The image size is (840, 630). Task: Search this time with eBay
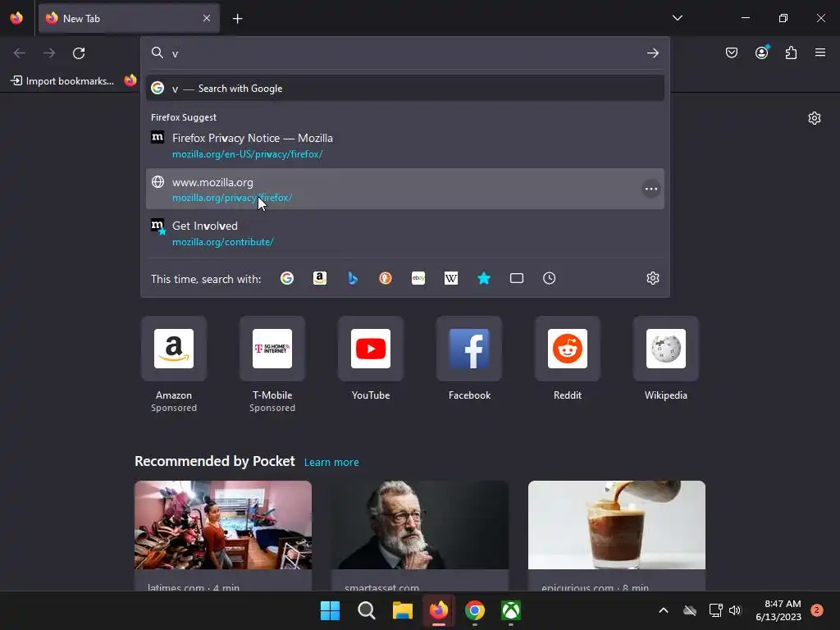coord(418,278)
